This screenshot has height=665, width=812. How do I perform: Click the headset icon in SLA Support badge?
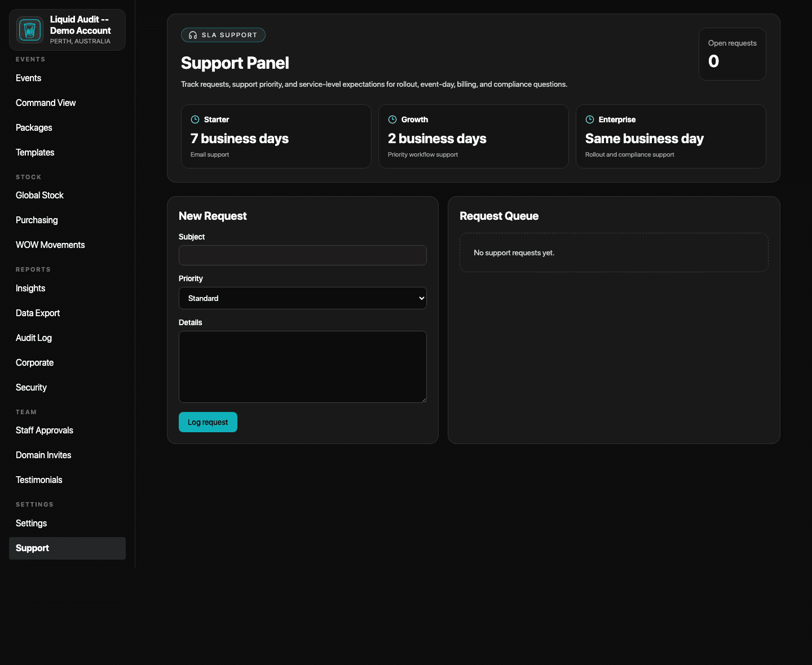193,35
